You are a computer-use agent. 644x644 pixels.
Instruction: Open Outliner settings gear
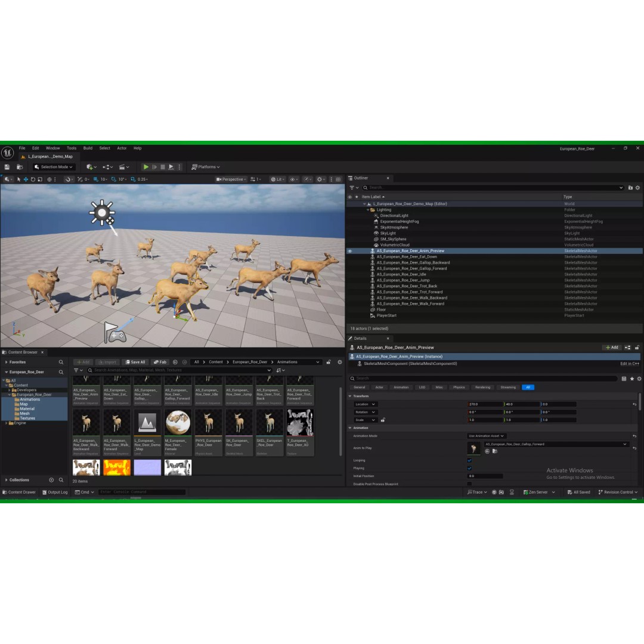pos(637,188)
